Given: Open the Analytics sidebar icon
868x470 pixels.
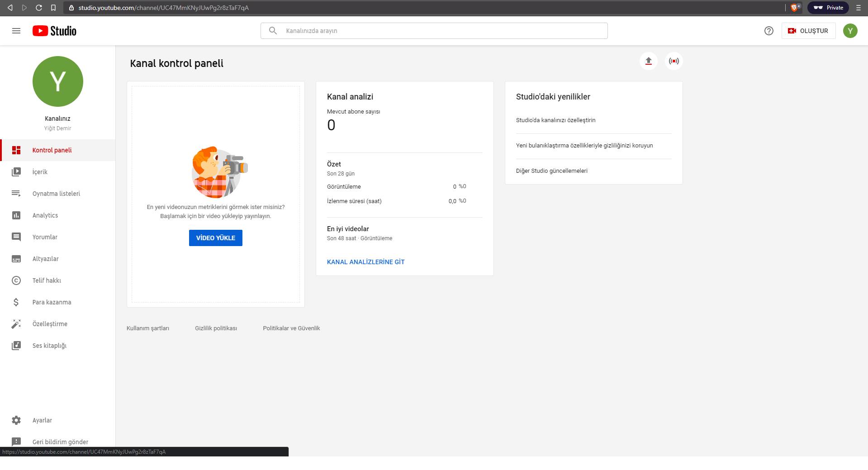Looking at the screenshot, I should click(x=16, y=215).
